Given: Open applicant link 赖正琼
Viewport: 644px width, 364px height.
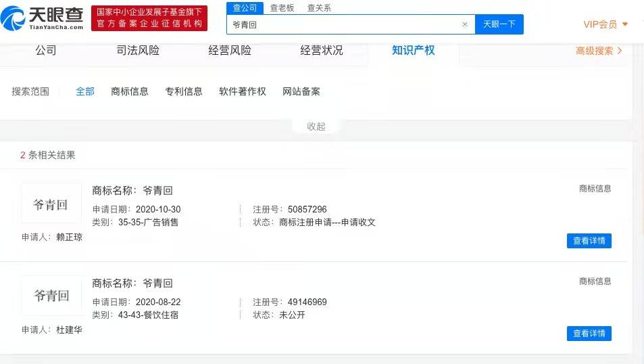Looking at the screenshot, I should click(x=69, y=237).
